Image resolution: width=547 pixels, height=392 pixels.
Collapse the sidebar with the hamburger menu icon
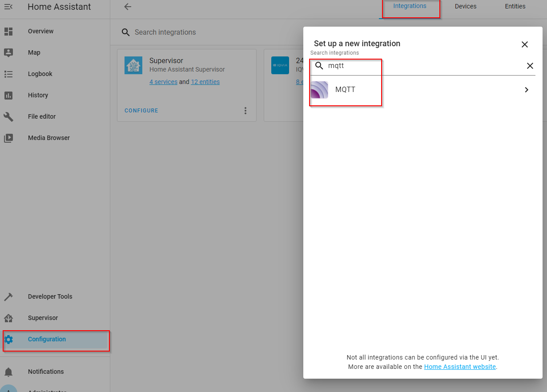pyautogui.click(x=8, y=7)
